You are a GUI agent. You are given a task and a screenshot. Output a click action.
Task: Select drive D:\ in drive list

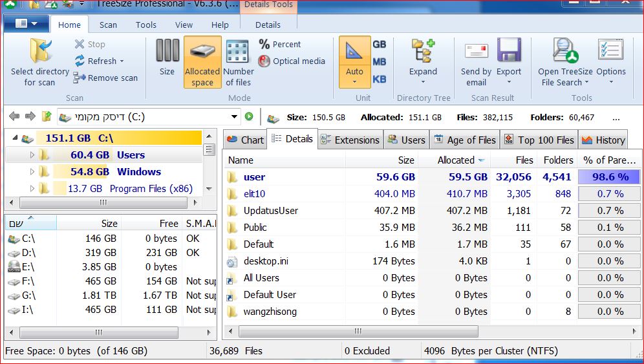tap(111, 252)
